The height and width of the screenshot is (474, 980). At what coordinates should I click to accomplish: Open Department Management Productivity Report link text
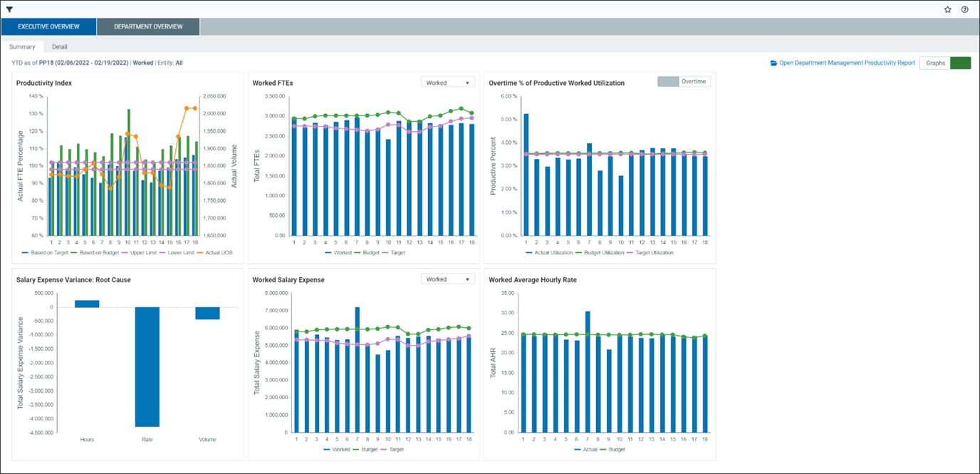coord(847,63)
